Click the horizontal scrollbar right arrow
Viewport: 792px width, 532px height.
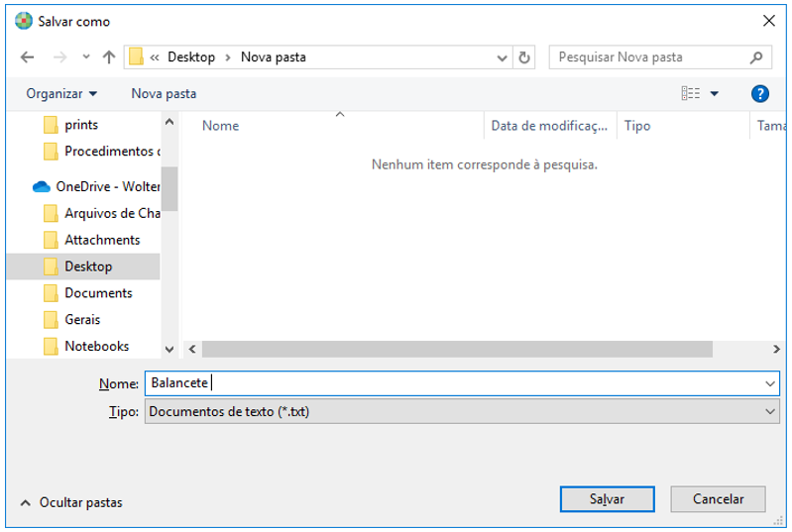[776, 349]
